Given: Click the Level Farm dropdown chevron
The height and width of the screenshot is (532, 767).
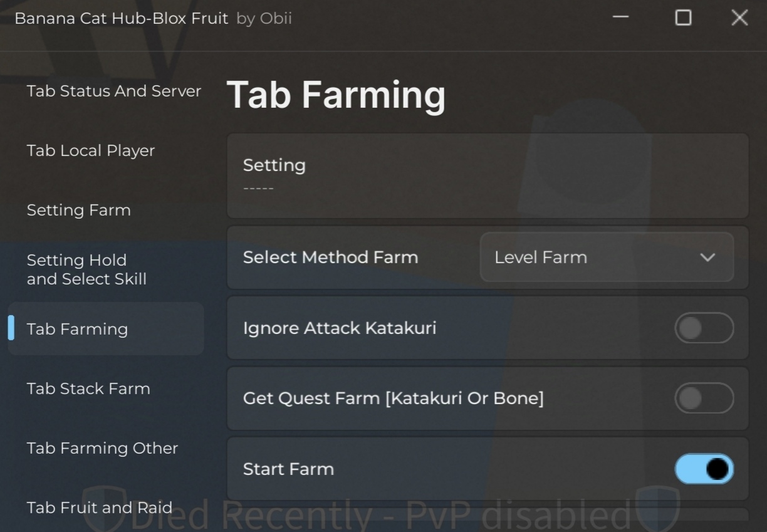Looking at the screenshot, I should click(707, 258).
